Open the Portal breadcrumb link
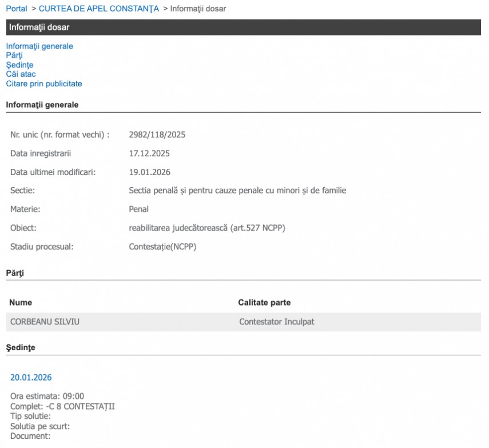 [16, 9]
